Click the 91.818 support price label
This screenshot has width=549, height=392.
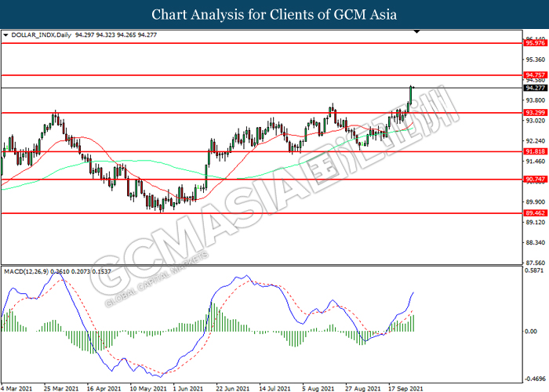click(x=535, y=152)
